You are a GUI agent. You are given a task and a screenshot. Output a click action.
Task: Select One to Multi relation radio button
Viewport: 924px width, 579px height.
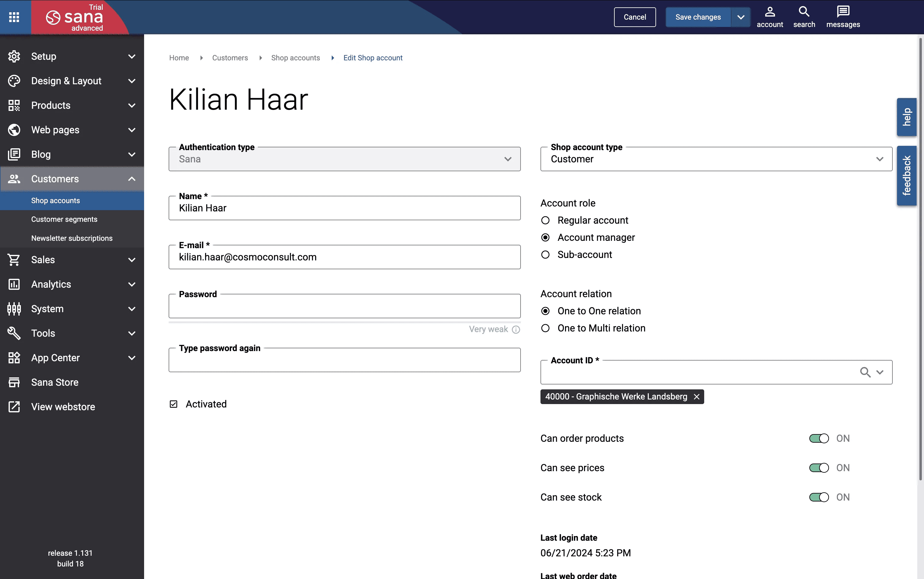click(x=545, y=328)
